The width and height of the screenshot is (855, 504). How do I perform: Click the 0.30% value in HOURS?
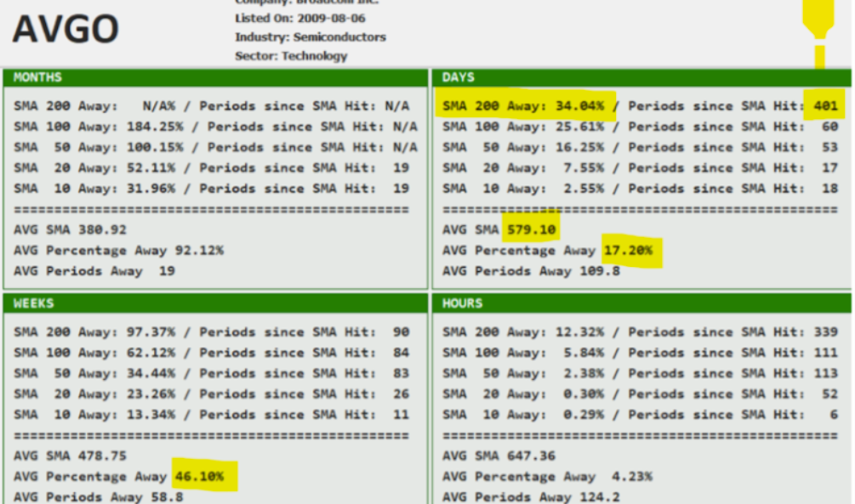coord(584,394)
